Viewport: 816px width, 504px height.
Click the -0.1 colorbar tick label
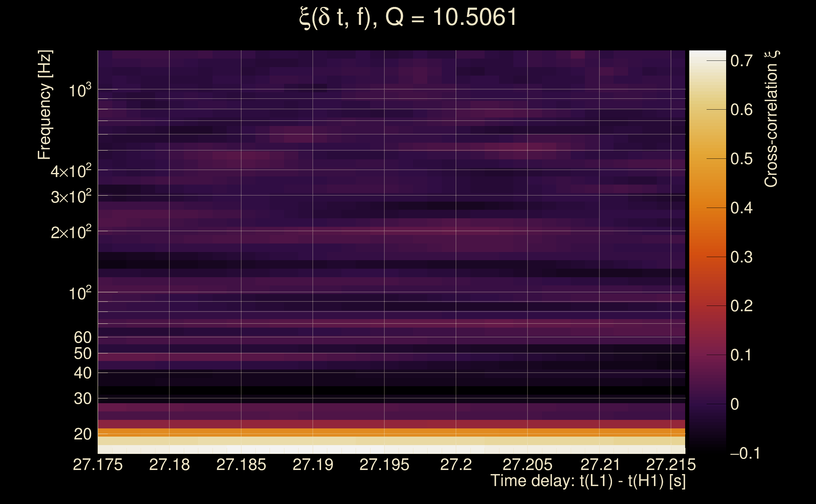click(x=745, y=453)
